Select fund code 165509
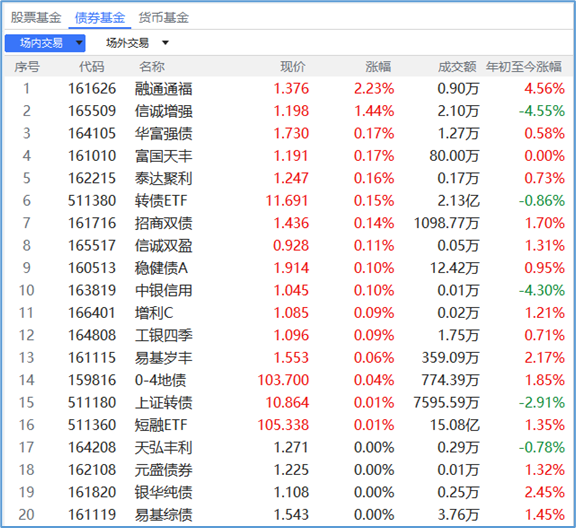576x528 pixels. pyautogui.click(x=92, y=111)
